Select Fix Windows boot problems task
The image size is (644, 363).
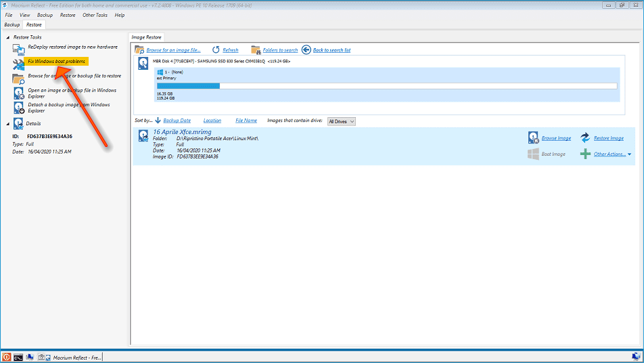pyautogui.click(x=56, y=61)
